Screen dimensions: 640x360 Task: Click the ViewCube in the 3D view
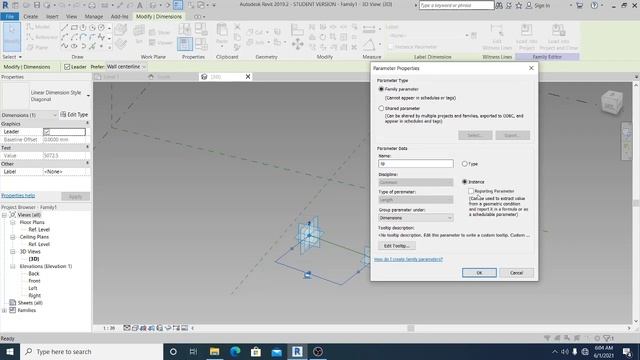pyautogui.click(x=612, y=102)
